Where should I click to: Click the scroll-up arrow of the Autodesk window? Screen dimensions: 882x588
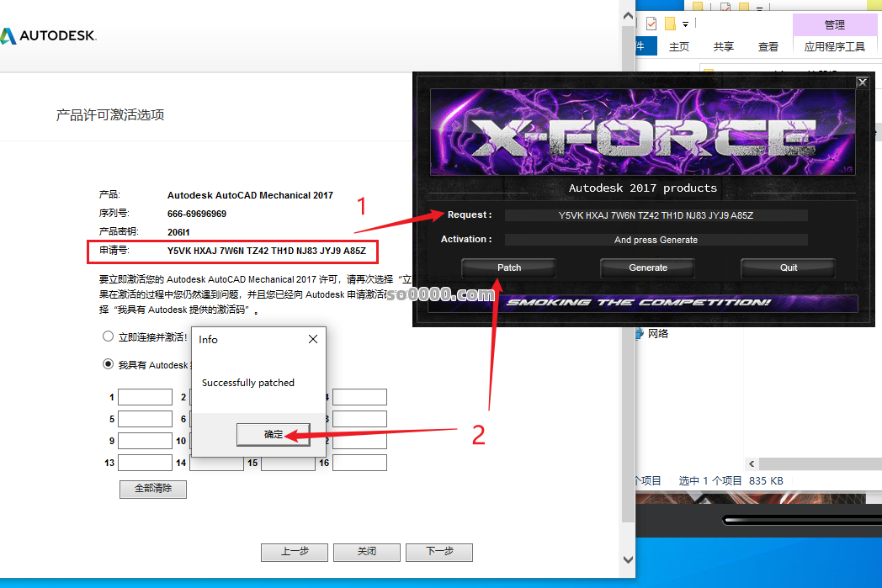point(629,16)
